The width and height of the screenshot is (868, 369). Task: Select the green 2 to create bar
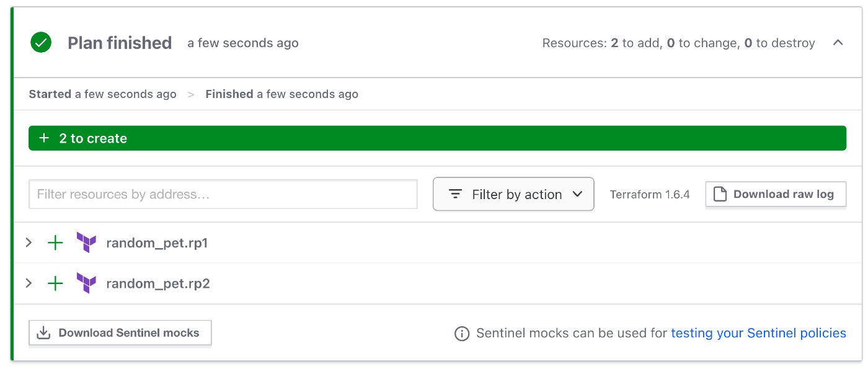click(x=437, y=138)
